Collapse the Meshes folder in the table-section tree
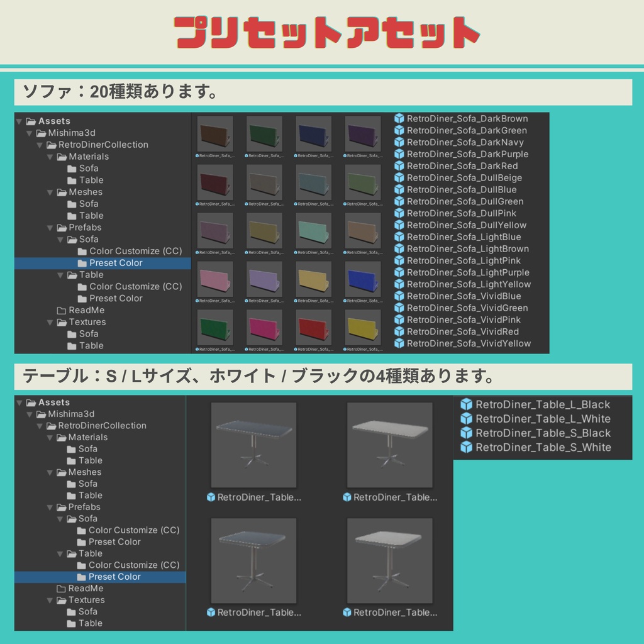The height and width of the screenshot is (644, 644). pyautogui.click(x=50, y=473)
